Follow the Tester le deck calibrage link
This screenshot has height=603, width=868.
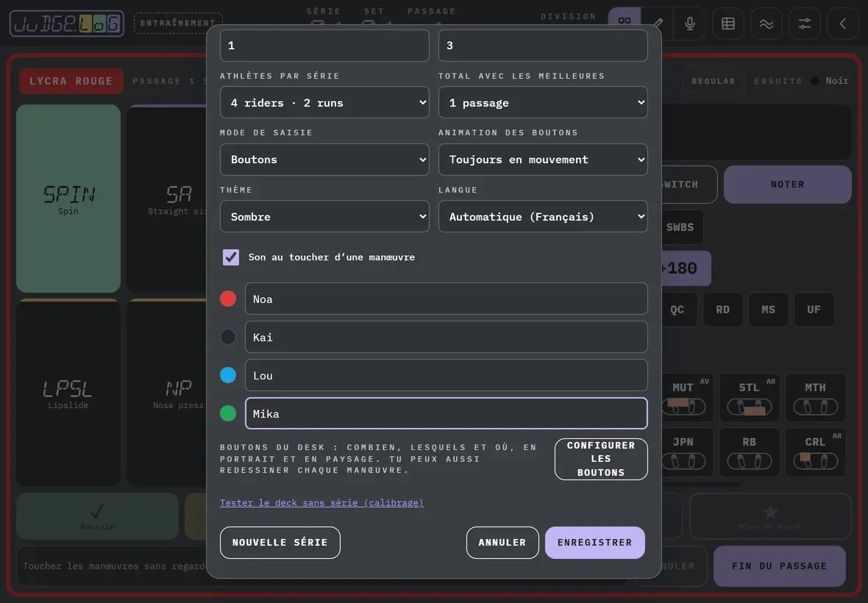[321, 503]
